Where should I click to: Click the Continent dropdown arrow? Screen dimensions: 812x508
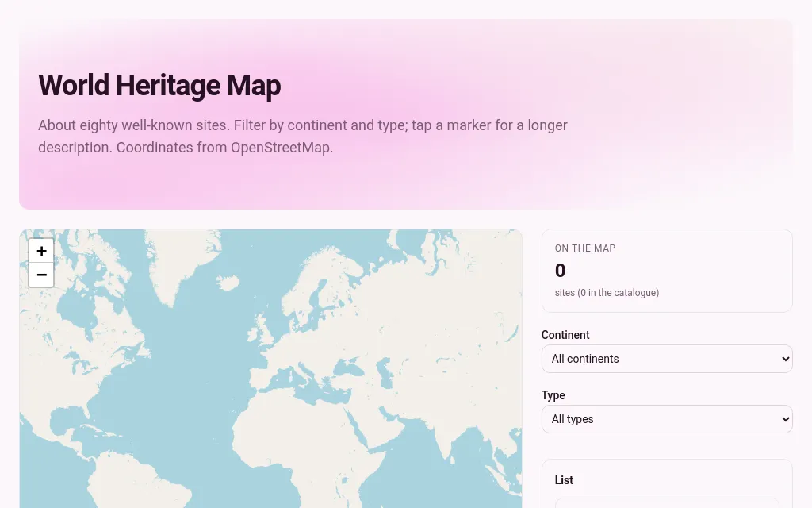786,359
